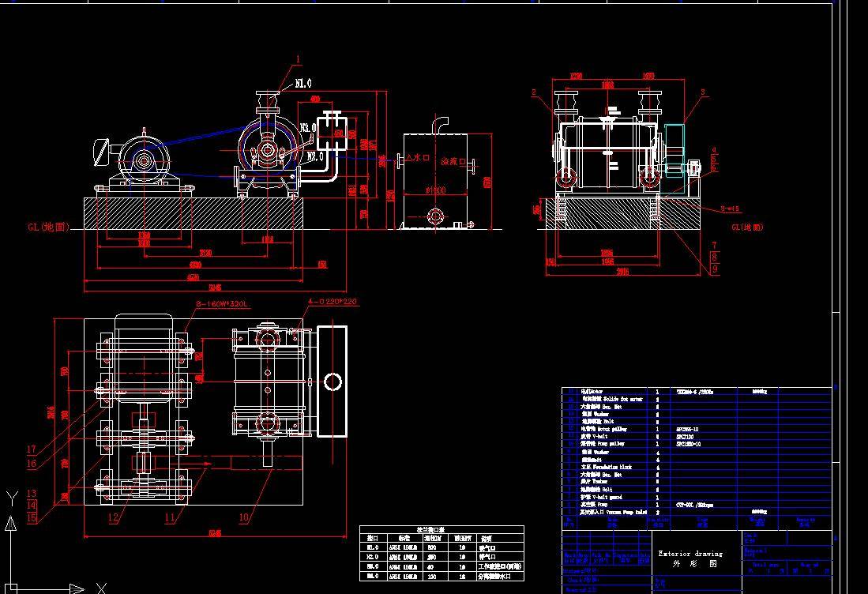Select the 'Foundation block' row in parts list
Screen dimensions: 868x594
pyautogui.click(x=697, y=468)
